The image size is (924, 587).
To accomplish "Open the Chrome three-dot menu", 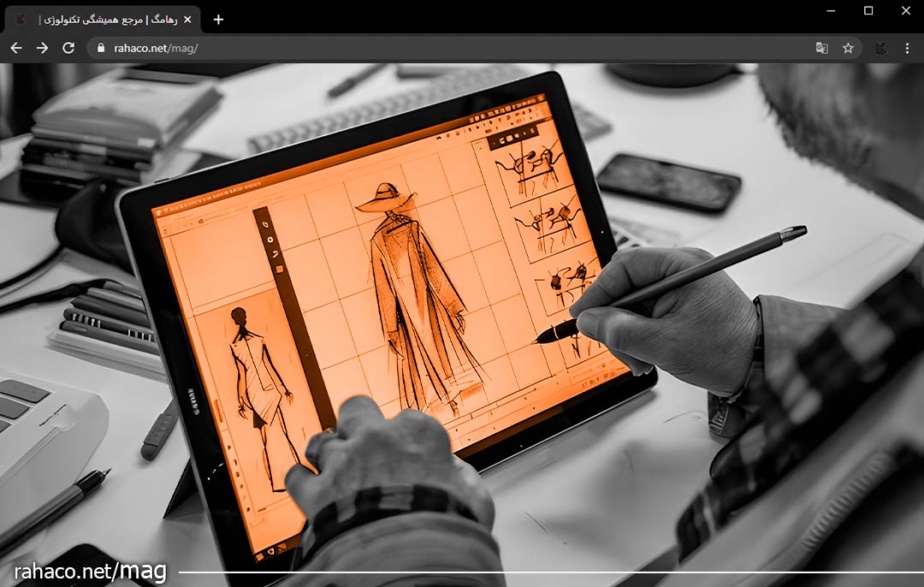I will pos(907,48).
